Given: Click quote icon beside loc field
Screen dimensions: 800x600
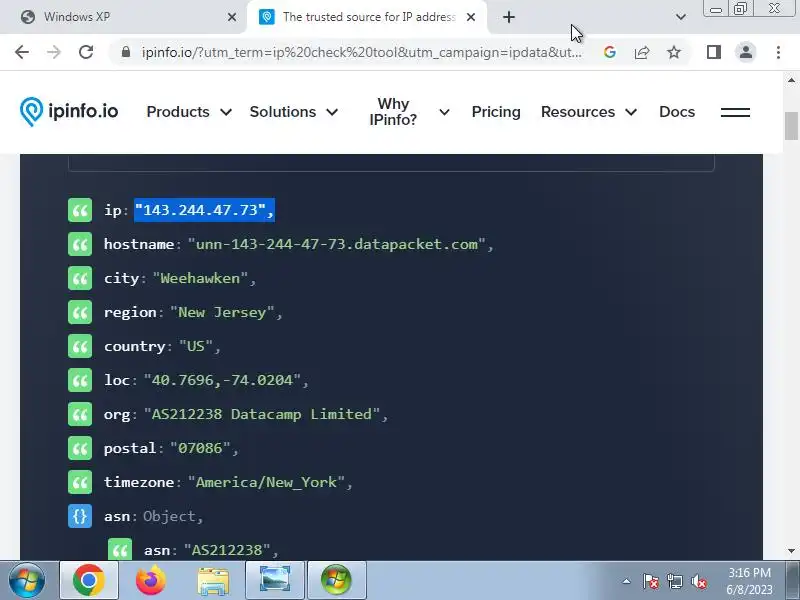Looking at the screenshot, I should click(x=80, y=381).
